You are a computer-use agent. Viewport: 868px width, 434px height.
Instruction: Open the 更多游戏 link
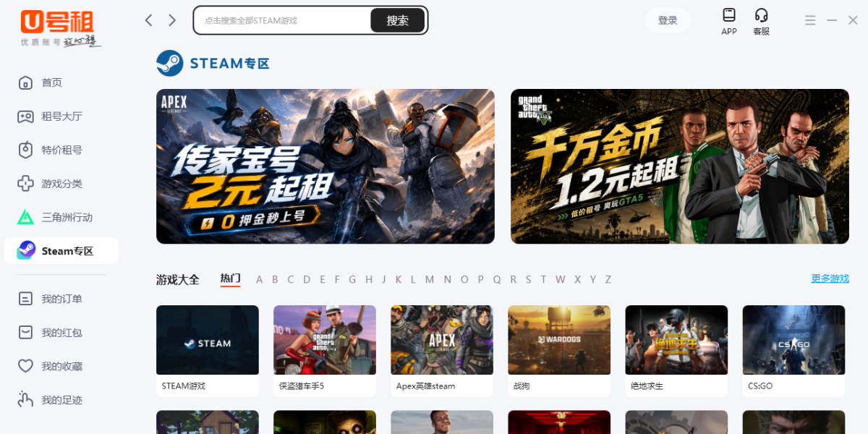point(830,278)
